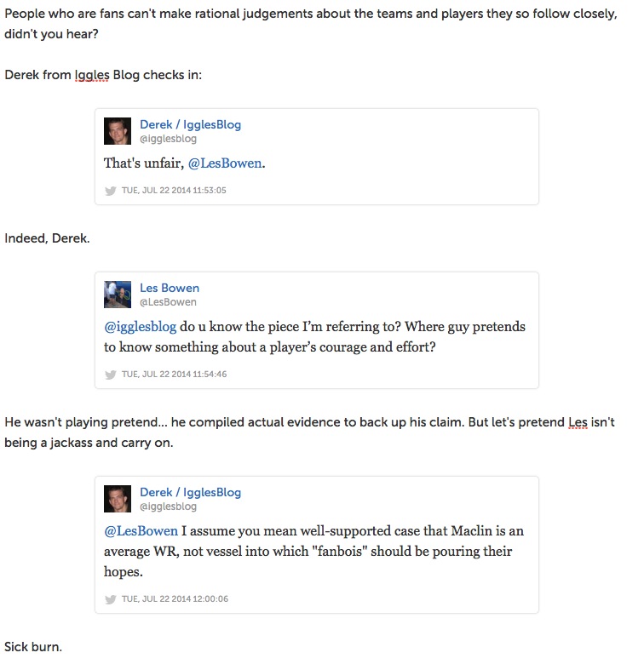Viewport: 644px width, 664px height.
Task: Click Twitter bird icon on 11:54:46 tweet
Action: tap(111, 375)
